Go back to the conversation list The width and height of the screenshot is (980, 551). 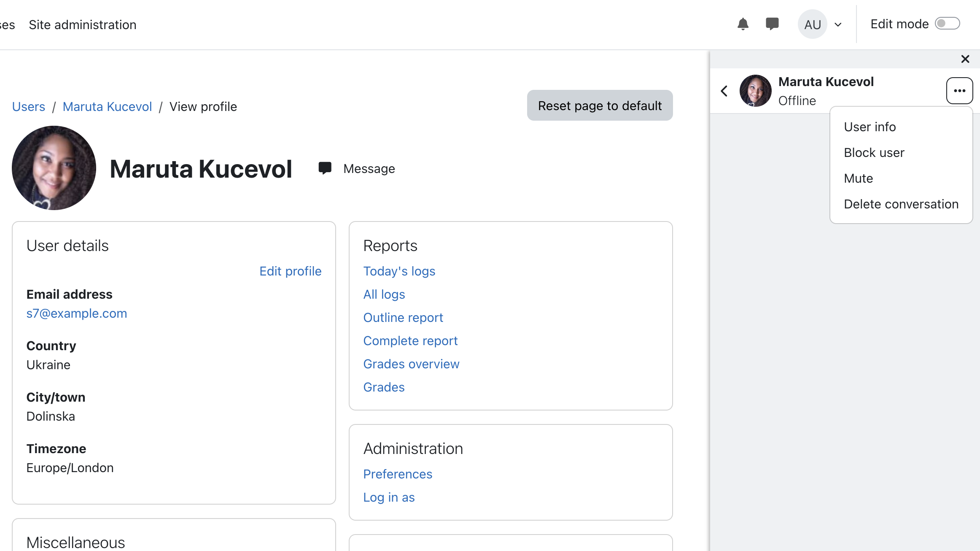[x=724, y=91]
